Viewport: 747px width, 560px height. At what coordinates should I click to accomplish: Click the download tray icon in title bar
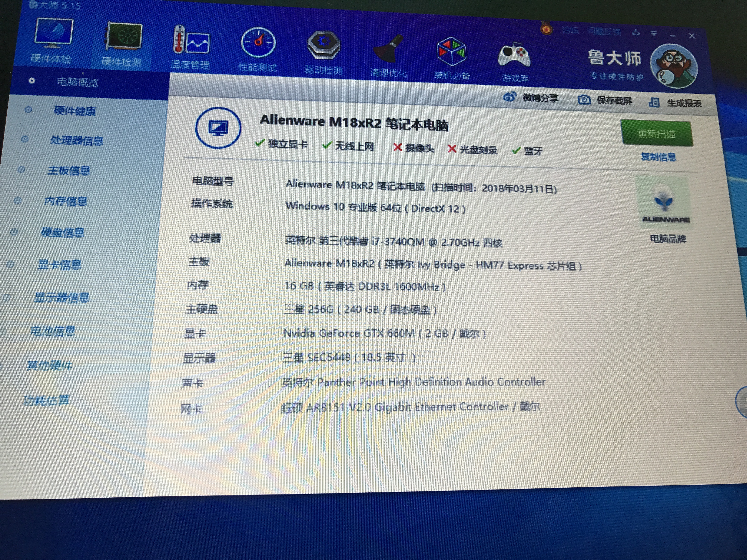click(636, 33)
